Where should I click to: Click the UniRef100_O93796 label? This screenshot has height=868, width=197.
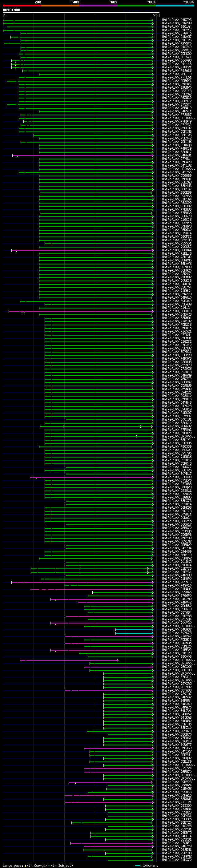click(177, 454)
